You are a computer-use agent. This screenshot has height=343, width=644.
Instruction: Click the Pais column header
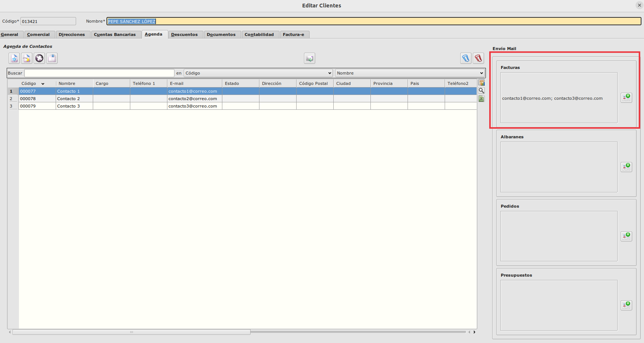tap(426, 83)
